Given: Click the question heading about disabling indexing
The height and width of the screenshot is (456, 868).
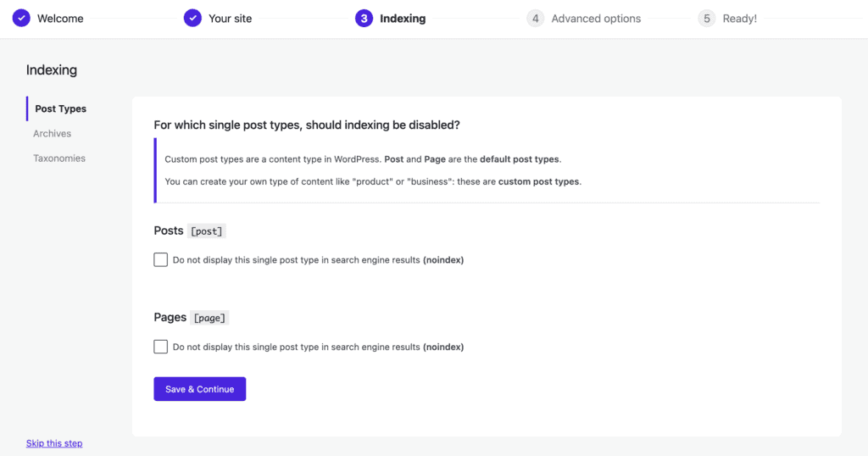Looking at the screenshot, I should (307, 125).
